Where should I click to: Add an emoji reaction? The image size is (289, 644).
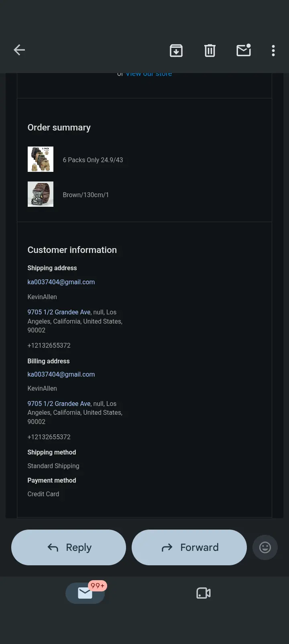click(x=265, y=547)
